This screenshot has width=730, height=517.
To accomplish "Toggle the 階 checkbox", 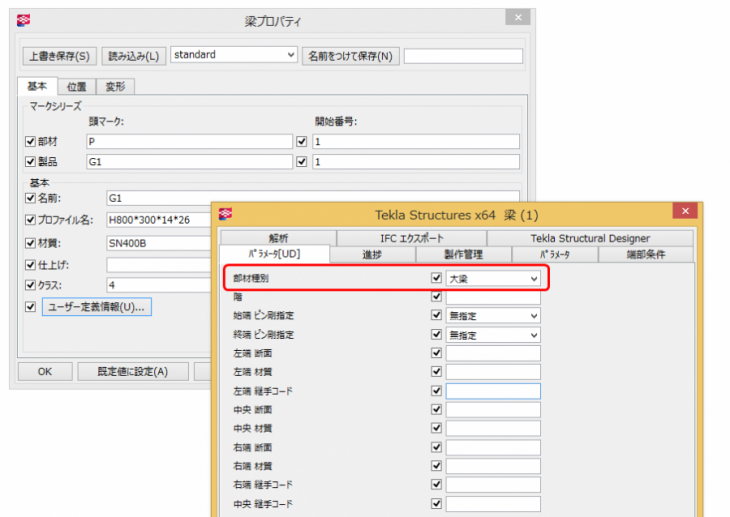I will (436, 296).
